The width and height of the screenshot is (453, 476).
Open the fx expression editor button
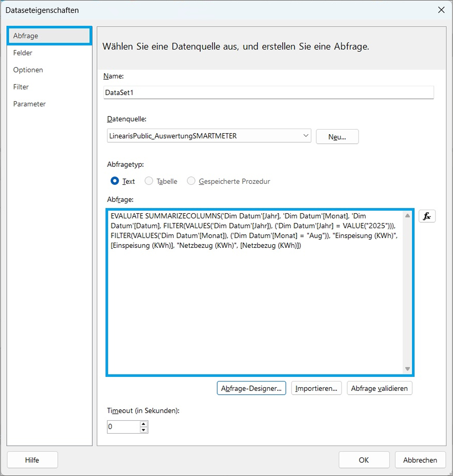pos(427,216)
